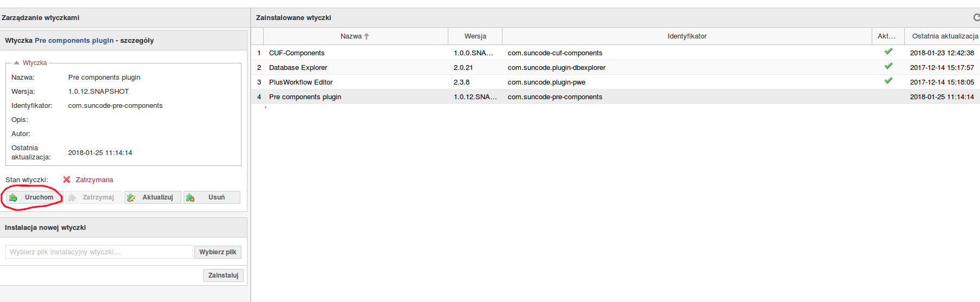Viewport: 980px width, 302px height.
Task: Click identifier com.suncode.plugin-dbexplorer
Action: [557, 68]
